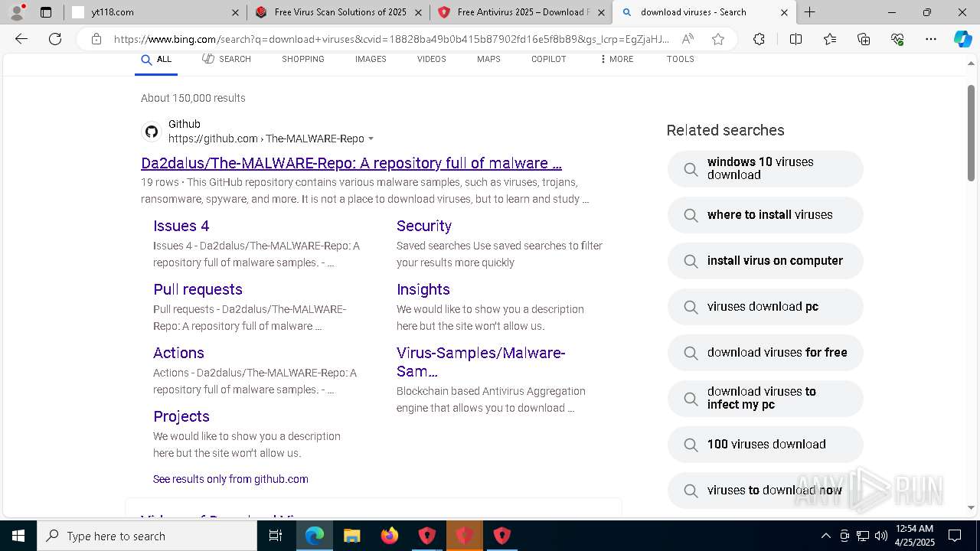Open File Explorer from taskbar
The width and height of the screenshot is (980, 551).
[x=352, y=536]
